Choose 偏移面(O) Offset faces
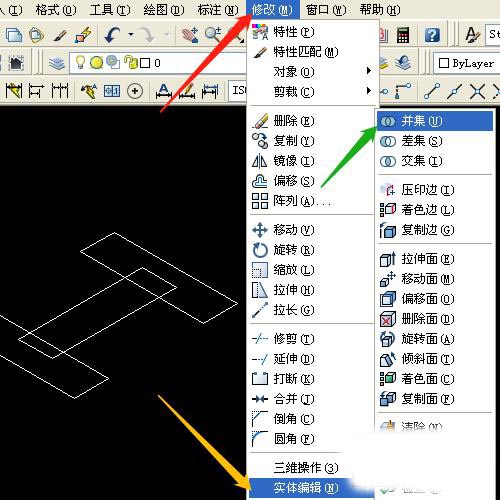Screen dimensions: 500x500 [x=435, y=299]
